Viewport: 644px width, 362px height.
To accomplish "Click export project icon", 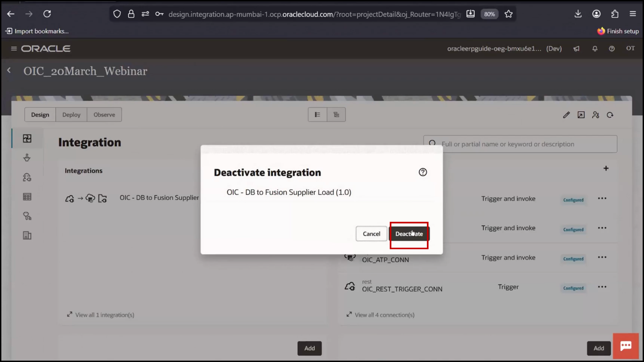I will [x=581, y=115].
